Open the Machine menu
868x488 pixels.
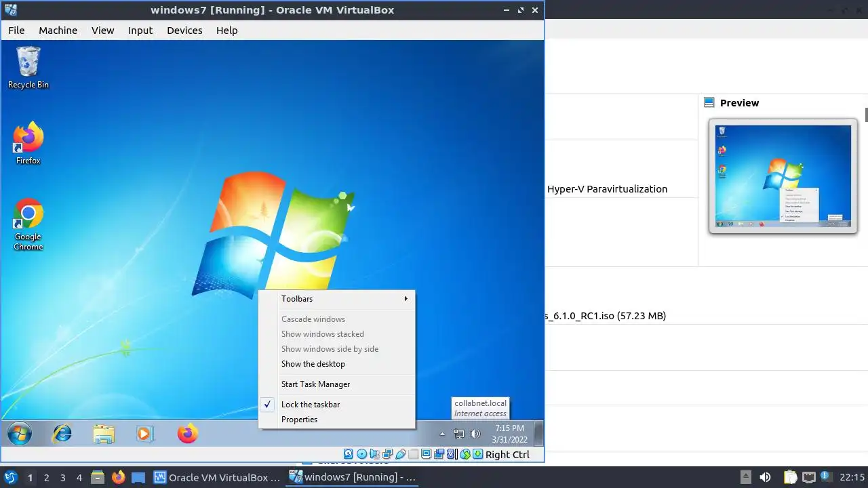coord(58,30)
